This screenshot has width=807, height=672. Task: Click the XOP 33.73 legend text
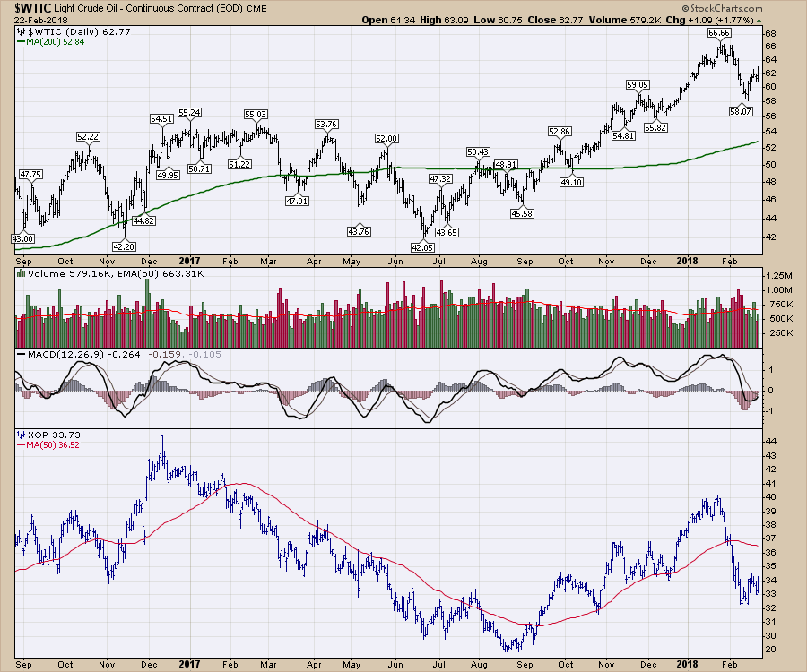pos(54,435)
